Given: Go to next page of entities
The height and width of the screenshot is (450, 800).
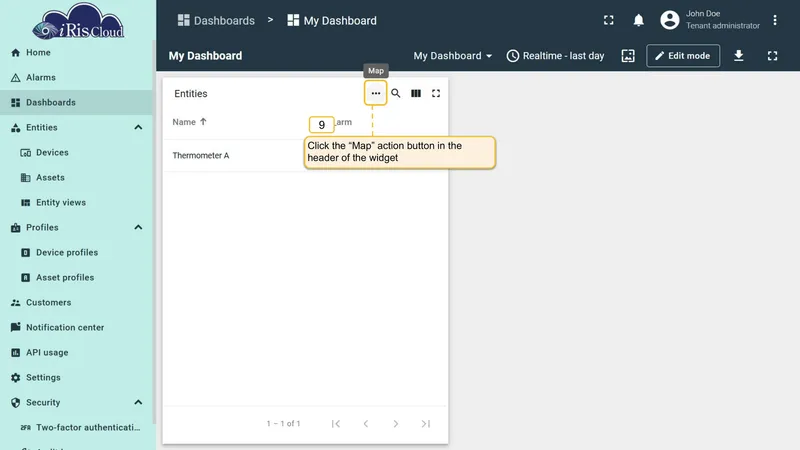Looking at the screenshot, I should [395, 423].
